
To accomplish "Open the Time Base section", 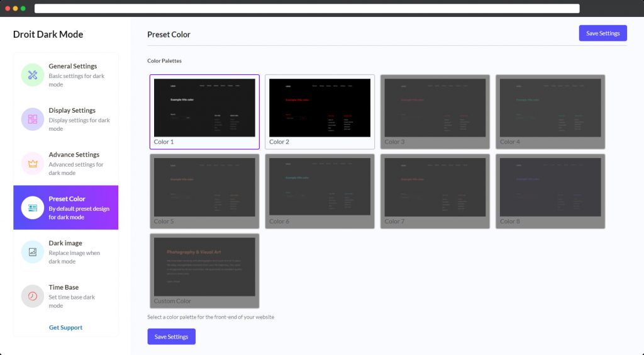I will click(65, 296).
